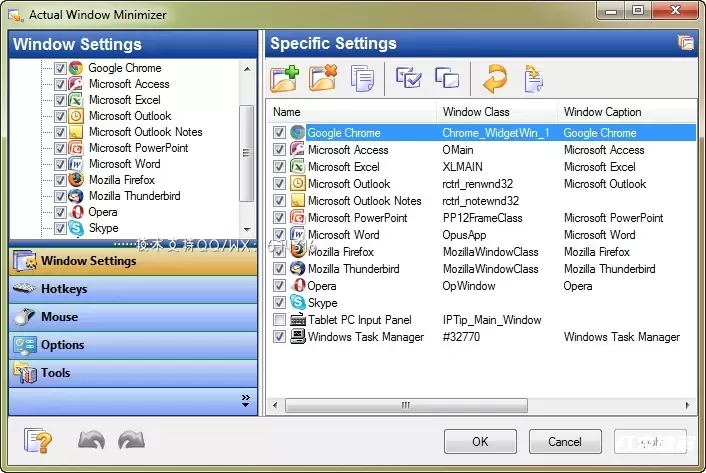Click the XLMAIN window class cell
The height and width of the screenshot is (473, 706).
pyautogui.click(x=462, y=167)
